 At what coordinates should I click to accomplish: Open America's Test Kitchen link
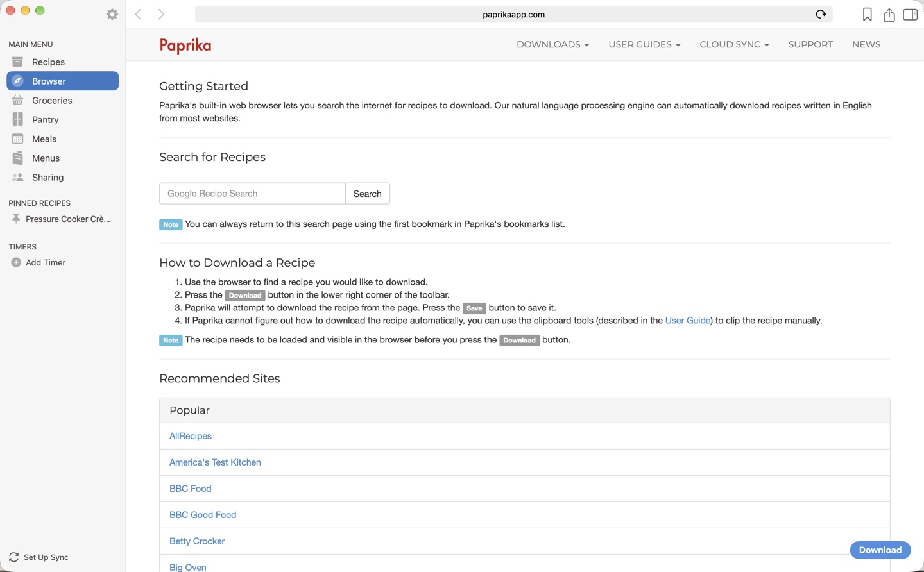[215, 462]
